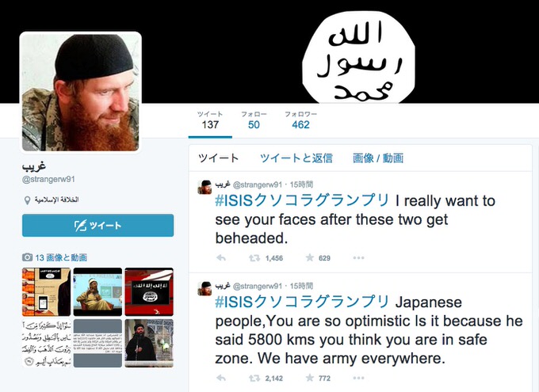Open the フォロー count of 50
Screen dimensions: 539x392
pyautogui.click(x=254, y=120)
